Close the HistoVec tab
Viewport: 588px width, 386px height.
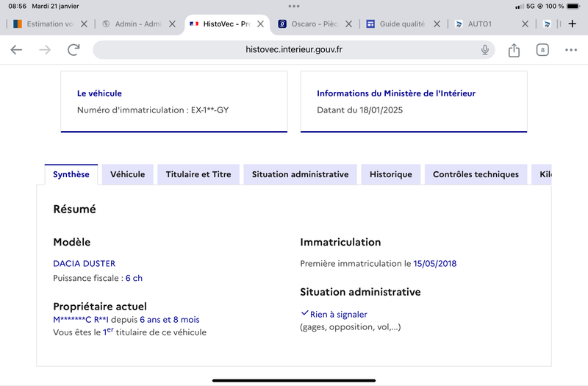pos(260,24)
